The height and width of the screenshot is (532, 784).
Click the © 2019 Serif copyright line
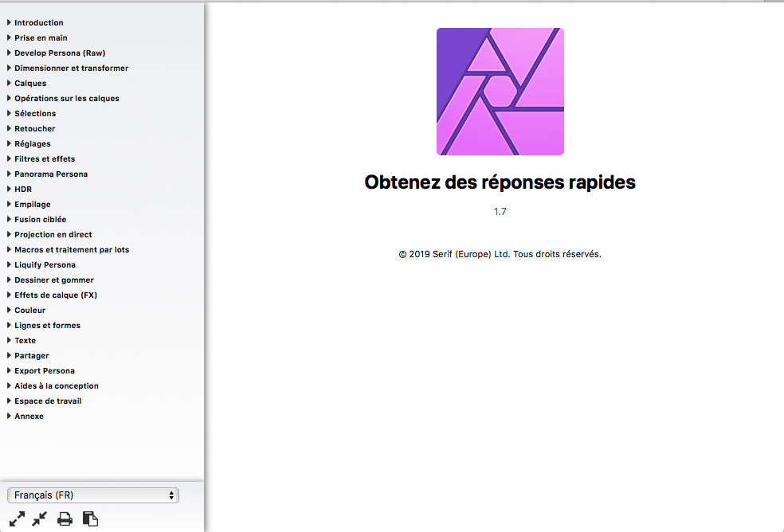pyautogui.click(x=500, y=254)
